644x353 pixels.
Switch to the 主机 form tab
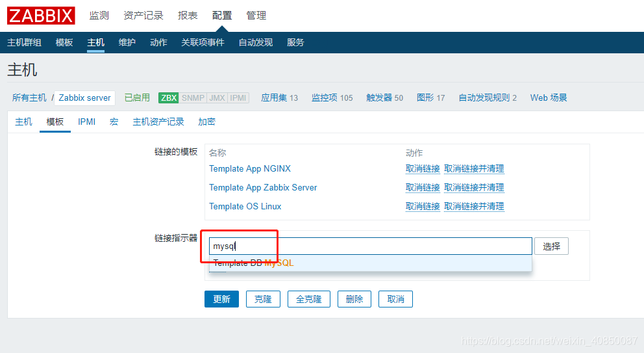tap(23, 122)
